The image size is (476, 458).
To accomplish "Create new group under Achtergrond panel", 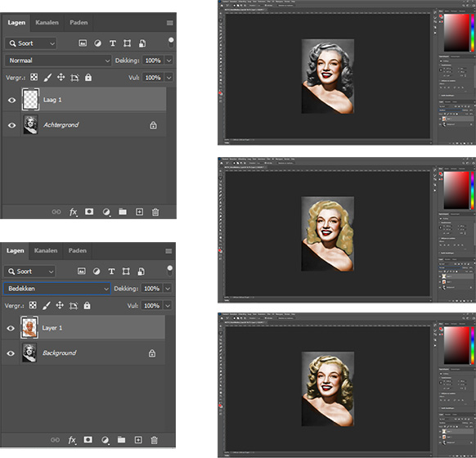I will click(x=123, y=212).
